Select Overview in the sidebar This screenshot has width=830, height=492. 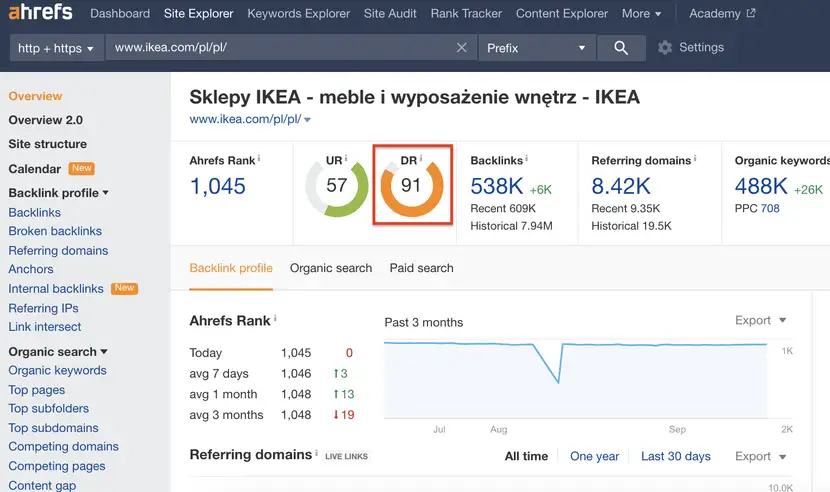point(35,96)
